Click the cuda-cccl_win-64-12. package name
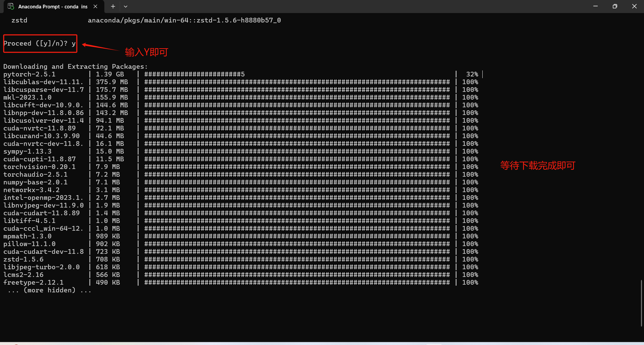This screenshot has height=345, width=644. [x=43, y=228]
